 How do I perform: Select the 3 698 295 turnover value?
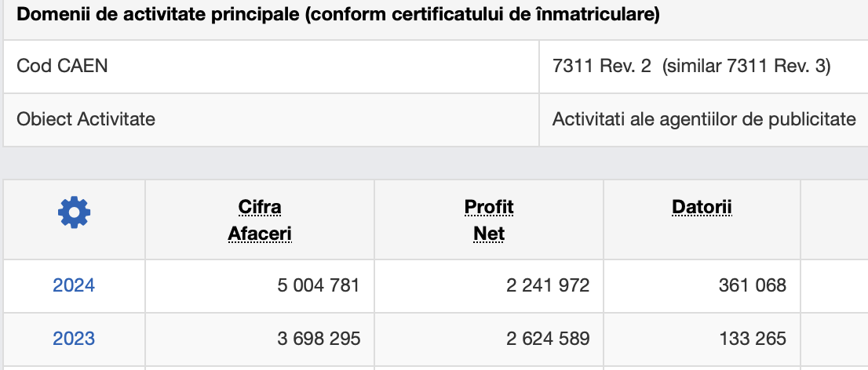pos(319,339)
